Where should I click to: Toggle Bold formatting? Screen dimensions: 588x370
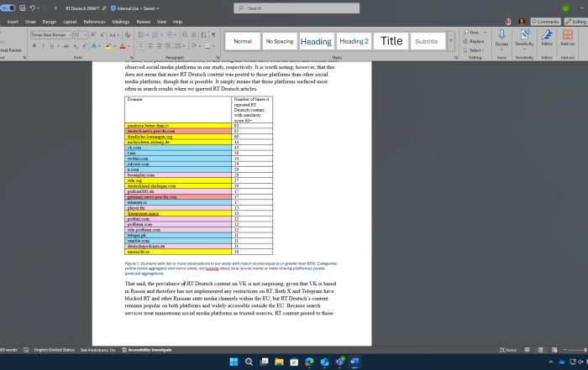(x=34, y=45)
